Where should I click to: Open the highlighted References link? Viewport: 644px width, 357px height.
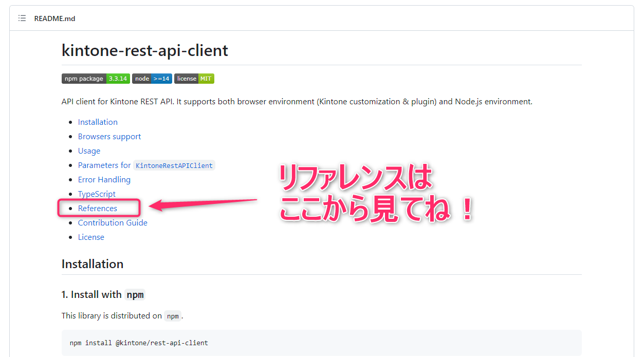97,208
